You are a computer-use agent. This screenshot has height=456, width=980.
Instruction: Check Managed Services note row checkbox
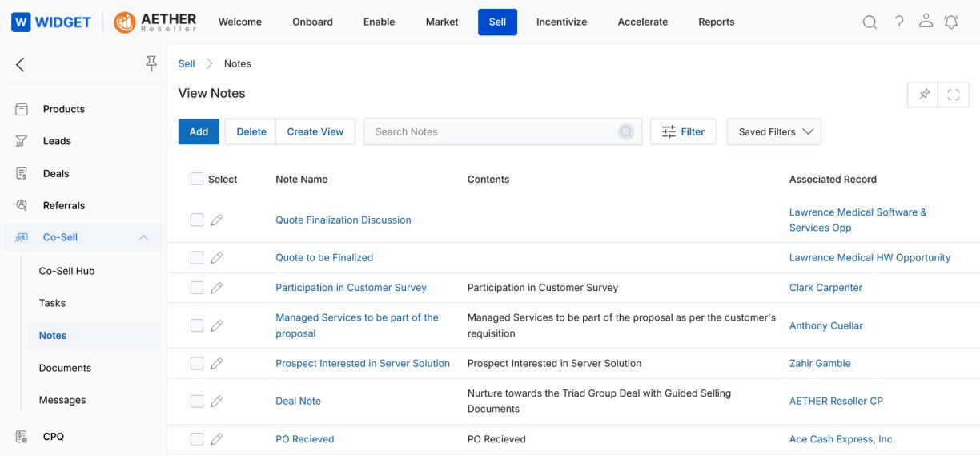point(197,325)
